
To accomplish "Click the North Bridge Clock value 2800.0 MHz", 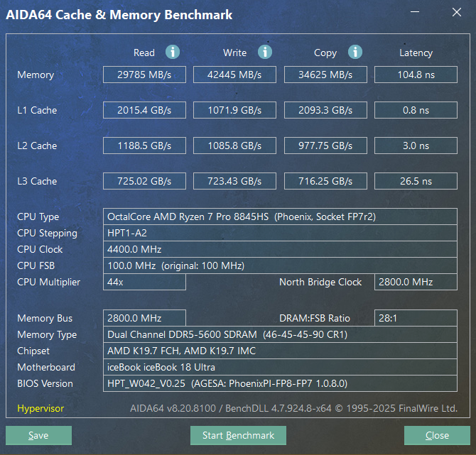I will (x=416, y=282).
